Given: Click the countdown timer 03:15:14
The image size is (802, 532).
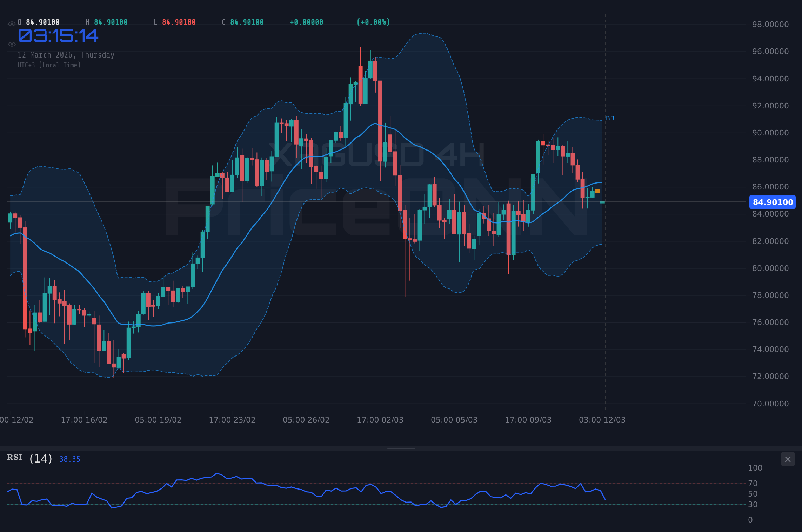Looking at the screenshot, I should (x=58, y=35).
